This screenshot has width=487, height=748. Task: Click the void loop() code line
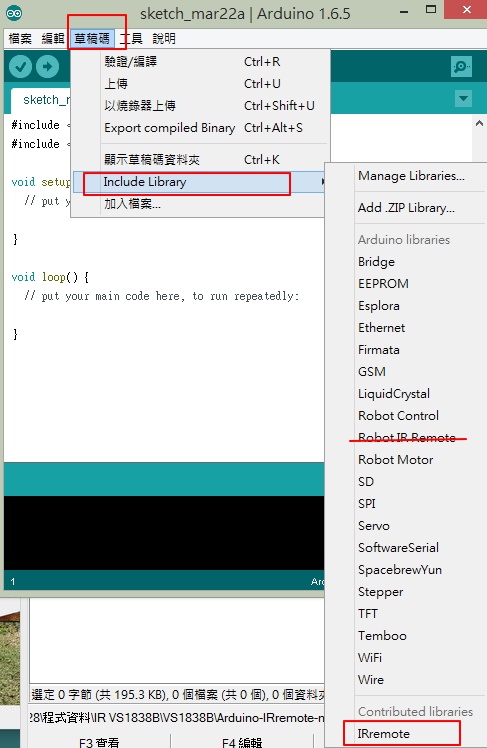click(x=50, y=277)
